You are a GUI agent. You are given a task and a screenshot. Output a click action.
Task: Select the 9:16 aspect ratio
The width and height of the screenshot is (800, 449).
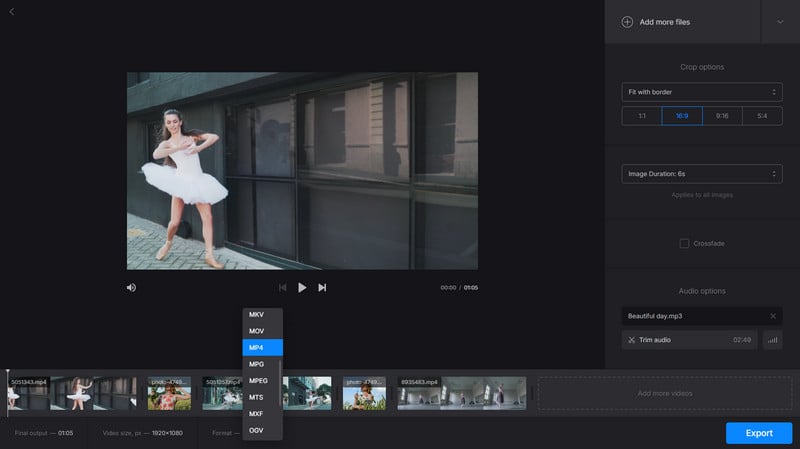[722, 116]
